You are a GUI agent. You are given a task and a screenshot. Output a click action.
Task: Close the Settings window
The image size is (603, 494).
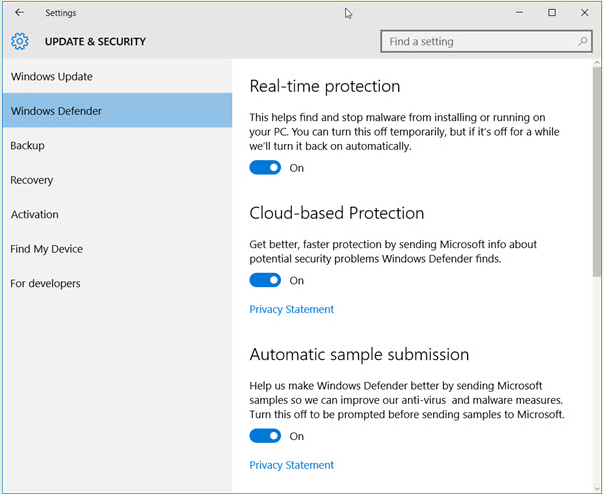click(x=583, y=13)
